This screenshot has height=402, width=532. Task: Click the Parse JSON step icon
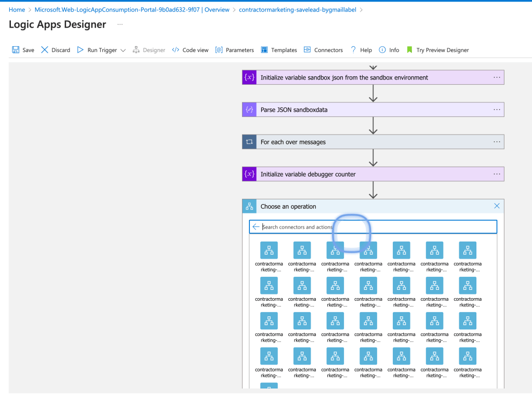(249, 110)
